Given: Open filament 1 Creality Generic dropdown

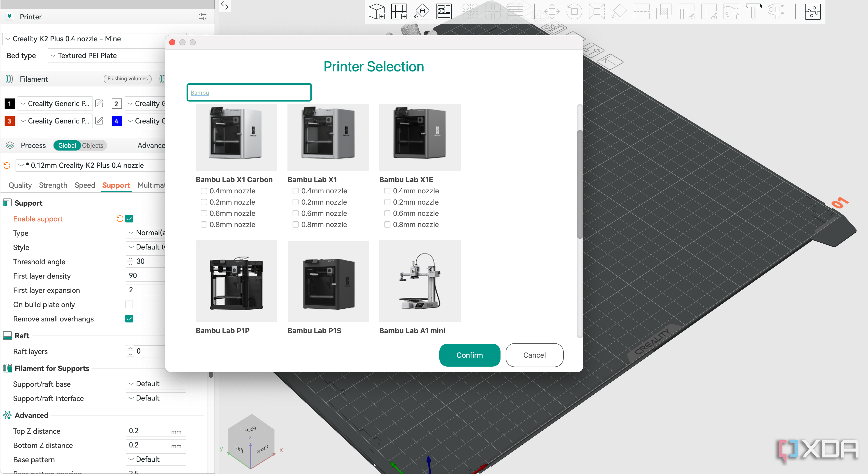Looking at the screenshot, I should [55, 103].
